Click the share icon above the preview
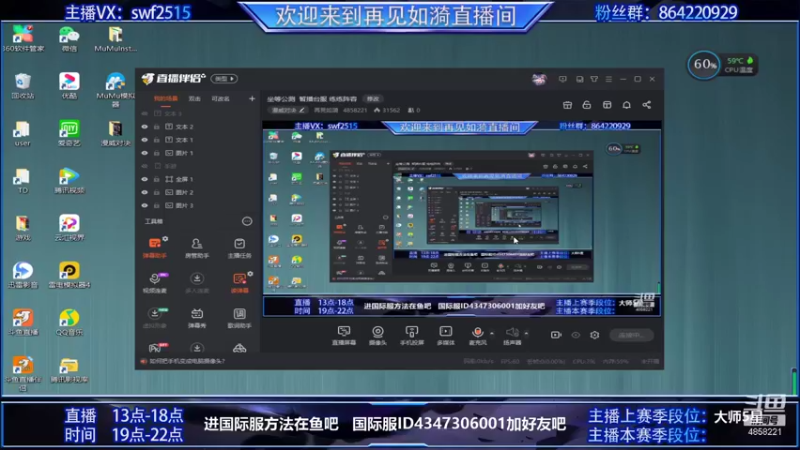The height and width of the screenshot is (450, 800). (x=646, y=105)
